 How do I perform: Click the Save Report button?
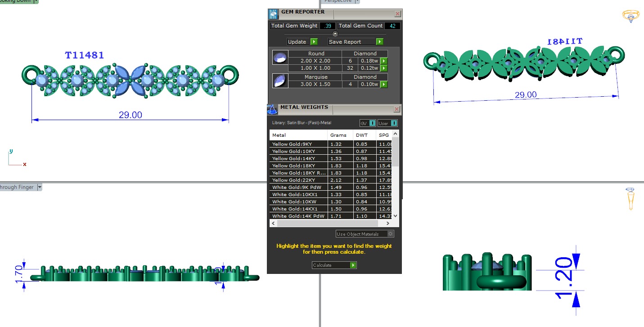[x=356, y=42]
